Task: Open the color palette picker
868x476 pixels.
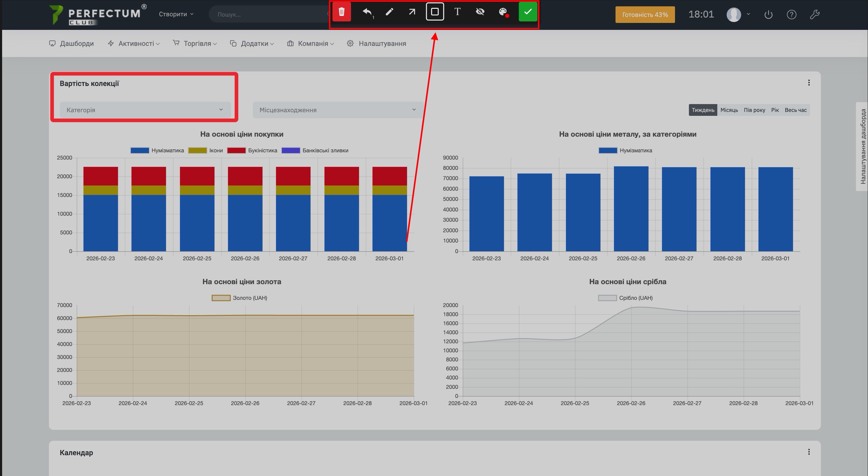Action: [503, 12]
